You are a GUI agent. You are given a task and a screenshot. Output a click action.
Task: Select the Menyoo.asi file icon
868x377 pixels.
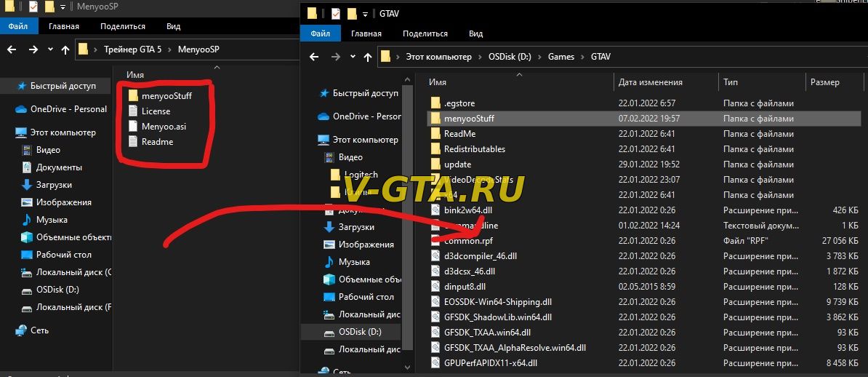click(132, 126)
